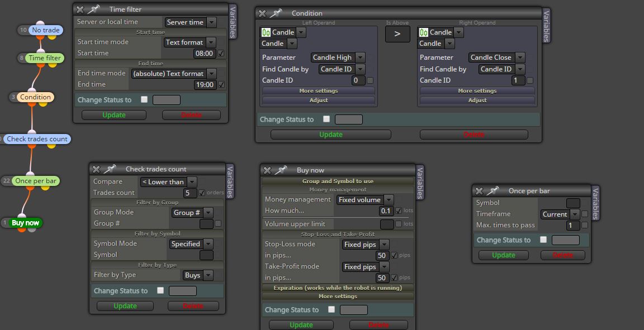Close the Check trades count panel
644x330 pixels.
click(96, 169)
